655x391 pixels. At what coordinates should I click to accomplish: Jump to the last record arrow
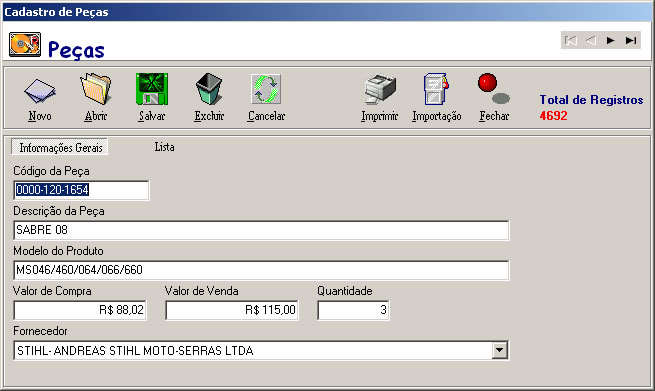[631, 41]
